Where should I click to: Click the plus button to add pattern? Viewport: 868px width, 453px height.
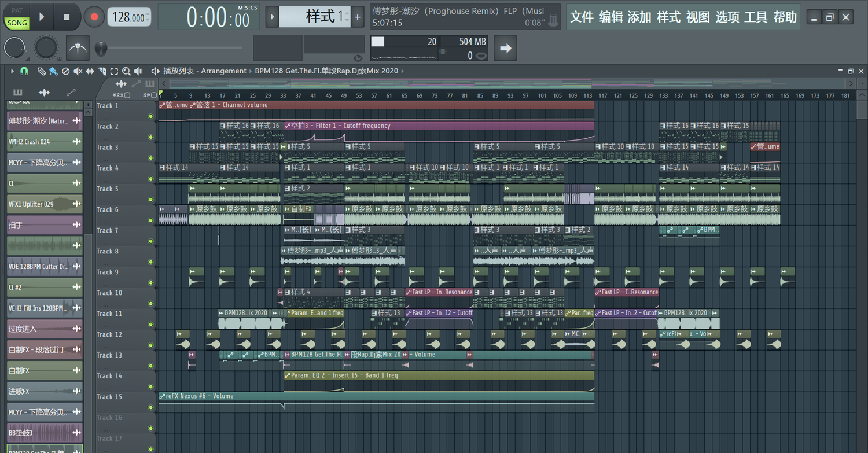pos(358,17)
